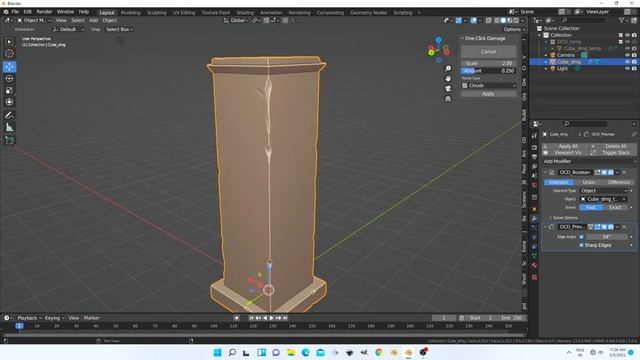Open Default orientation dropdown
The image size is (640, 360).
point(68,29)
